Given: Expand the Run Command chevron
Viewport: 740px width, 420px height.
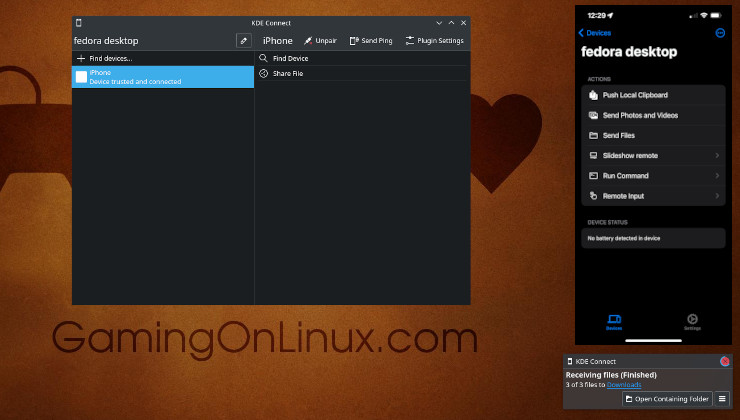Looking at the screenshot, I should (x=717, y=176).
